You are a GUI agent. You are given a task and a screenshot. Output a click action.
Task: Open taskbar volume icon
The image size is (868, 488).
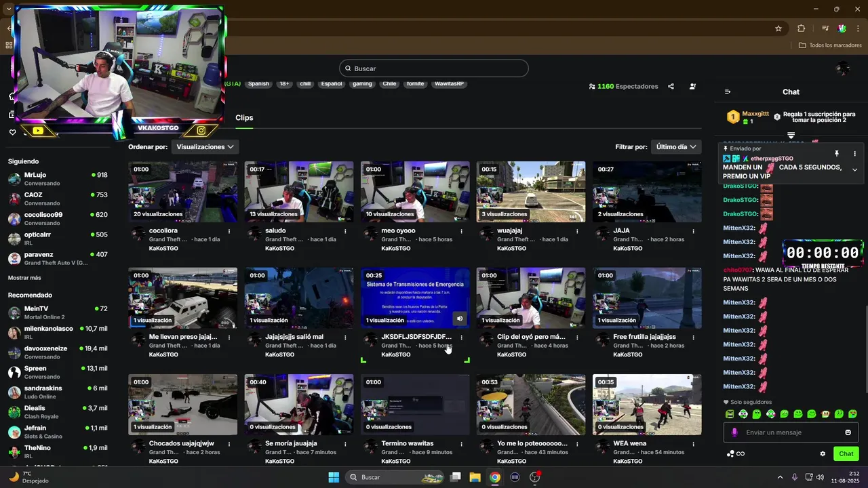point(820,477)
